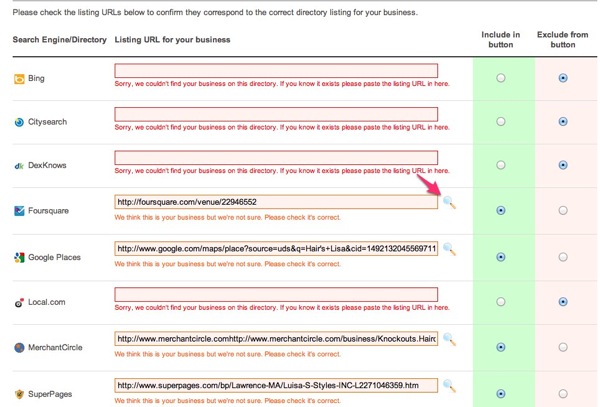
Task: Open SuperPages listing magnifier icon
Action: point(449,386)
